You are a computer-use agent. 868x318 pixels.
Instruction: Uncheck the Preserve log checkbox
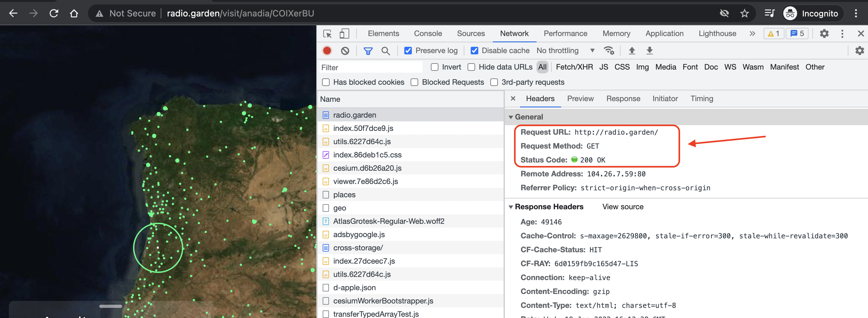click(x=408, y=51)
